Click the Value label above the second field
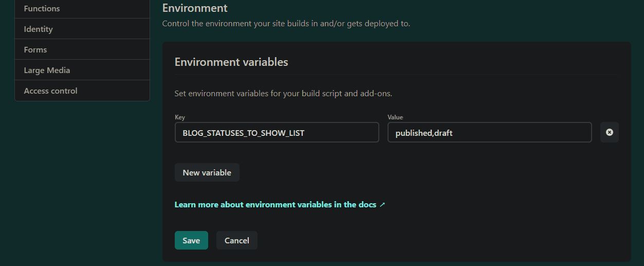Screen dimensions: 644x266 (x=395, y=117)
